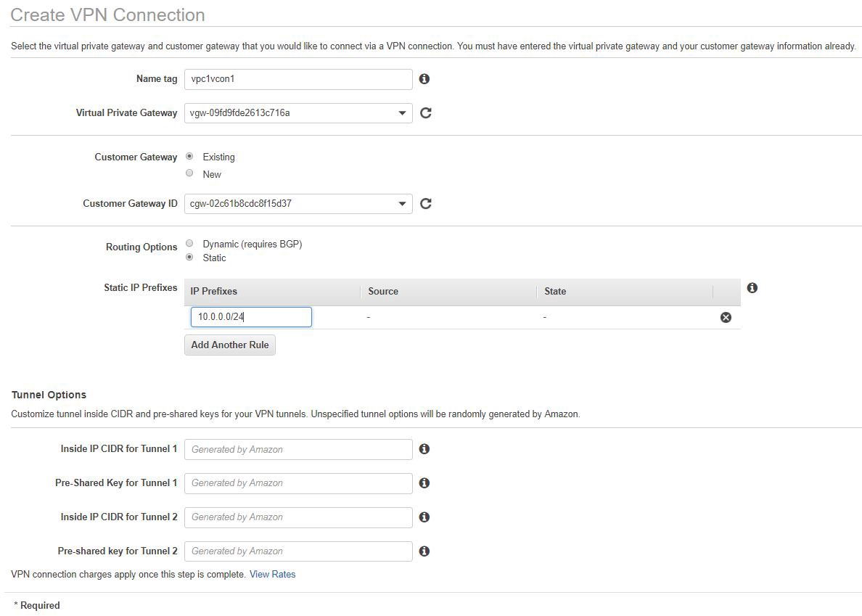Show info for Inside IP CIDR Tunnel 2

pos(424,517)
